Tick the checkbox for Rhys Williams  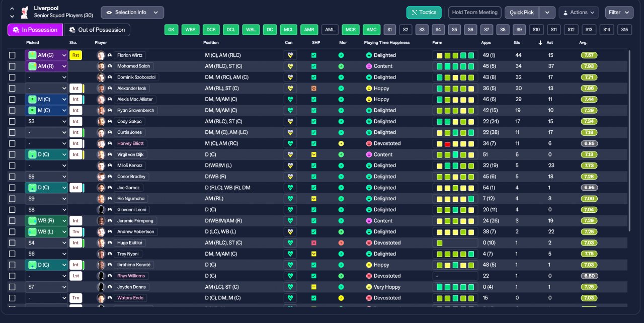point(12,276)
